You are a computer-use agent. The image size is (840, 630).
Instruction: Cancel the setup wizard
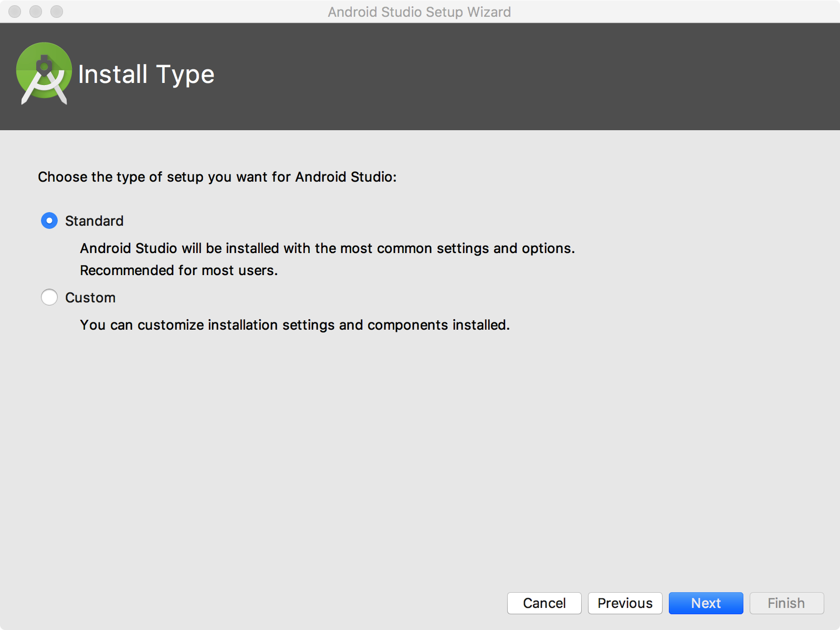pyautogui.click(x=544, y=603)
